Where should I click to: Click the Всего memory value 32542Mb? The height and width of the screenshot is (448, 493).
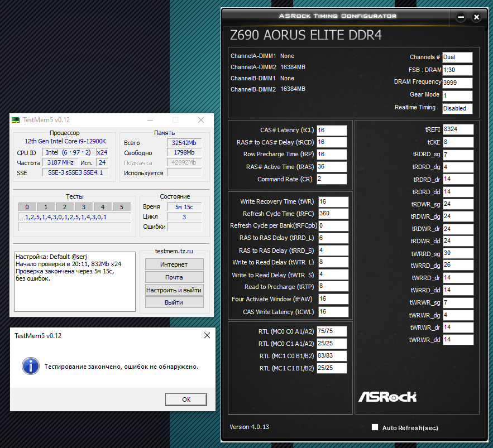pyautogui.click(x=184, y=143)
